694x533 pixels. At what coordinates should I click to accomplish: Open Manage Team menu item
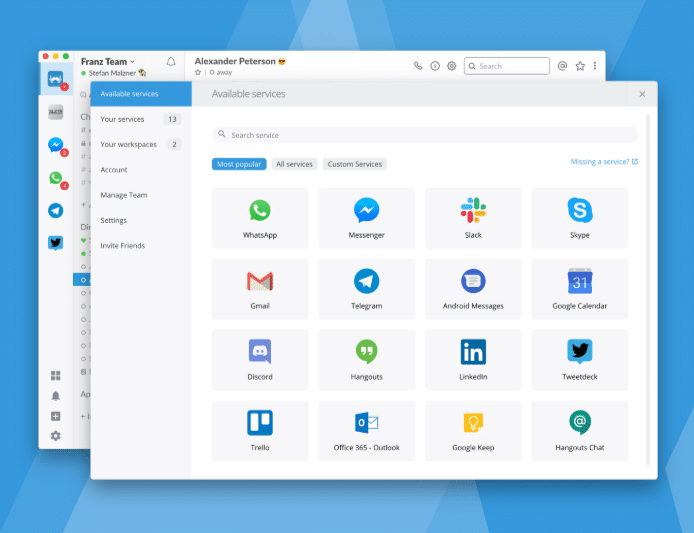[141, 195]
